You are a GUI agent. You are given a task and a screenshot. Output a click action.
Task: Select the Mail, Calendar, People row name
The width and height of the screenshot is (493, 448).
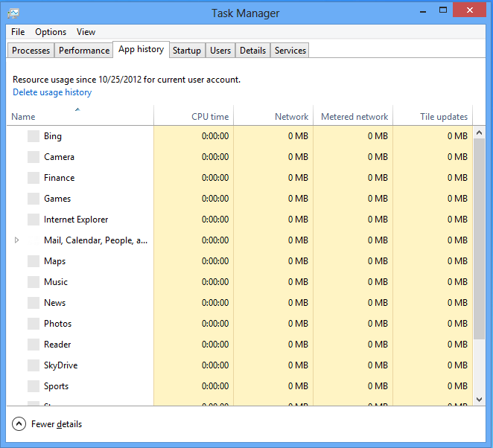[x=95, y=240]
